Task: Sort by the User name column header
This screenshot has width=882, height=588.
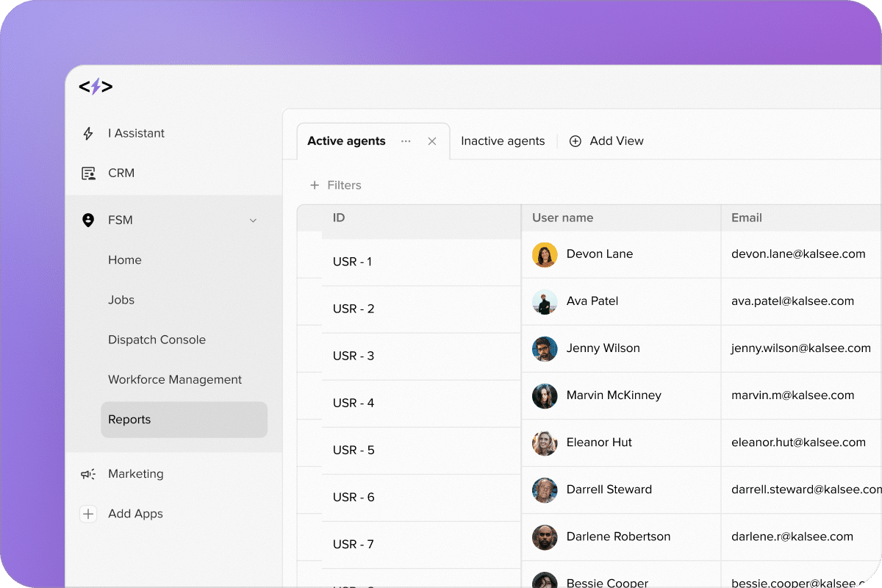Action: [562, 218]
